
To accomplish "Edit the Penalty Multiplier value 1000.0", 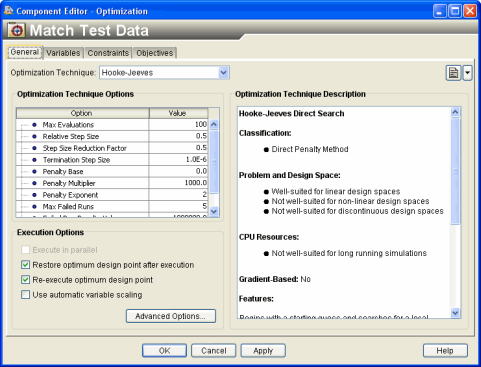I will (x=178, y=183).
